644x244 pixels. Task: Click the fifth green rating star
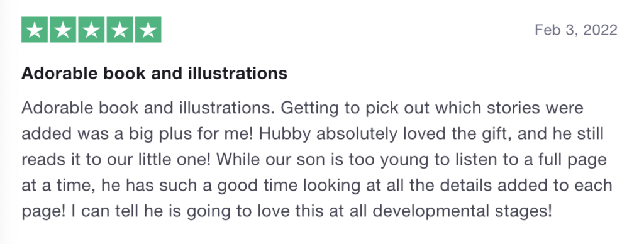click(148, 30)
